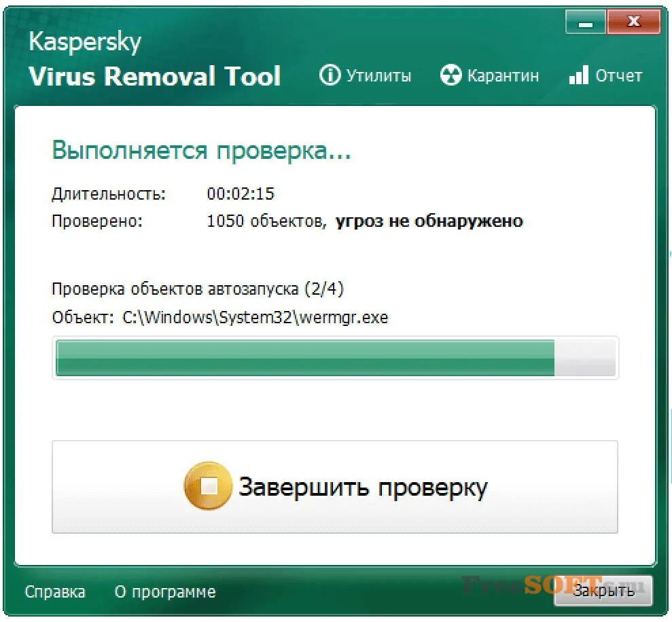This screenshot has width=672, height=622.
Task: Click the Карантин radiation icon
Action: coord(451,75)
